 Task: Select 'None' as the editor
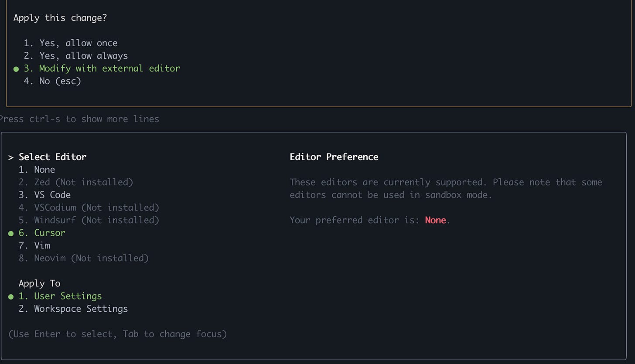point(44,169)
